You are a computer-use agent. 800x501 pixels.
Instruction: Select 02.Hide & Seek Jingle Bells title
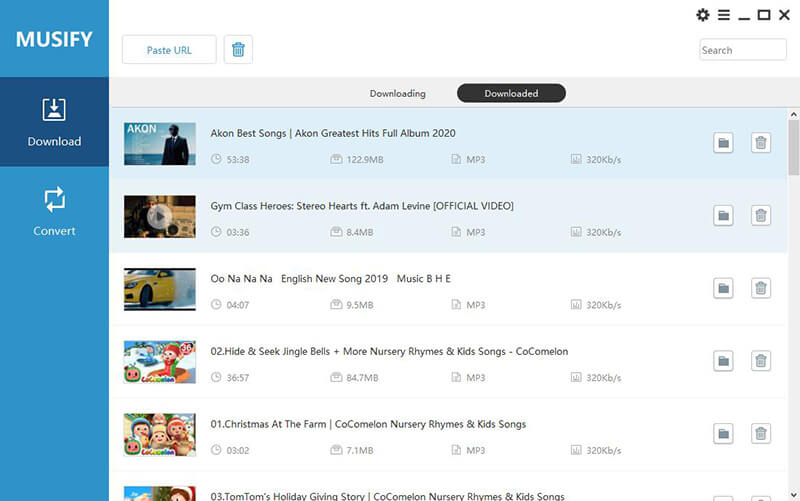coord(389,352)
